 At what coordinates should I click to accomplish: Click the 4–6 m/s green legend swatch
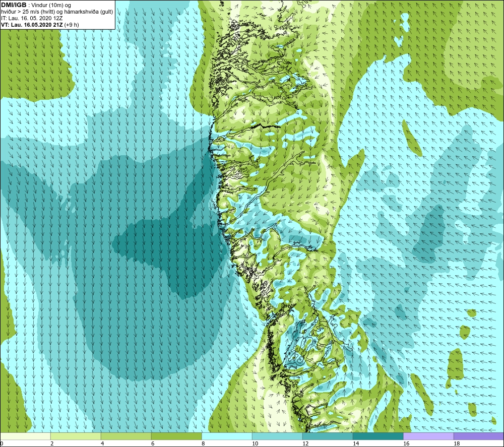pyautogui.click(x=126, y=436)
